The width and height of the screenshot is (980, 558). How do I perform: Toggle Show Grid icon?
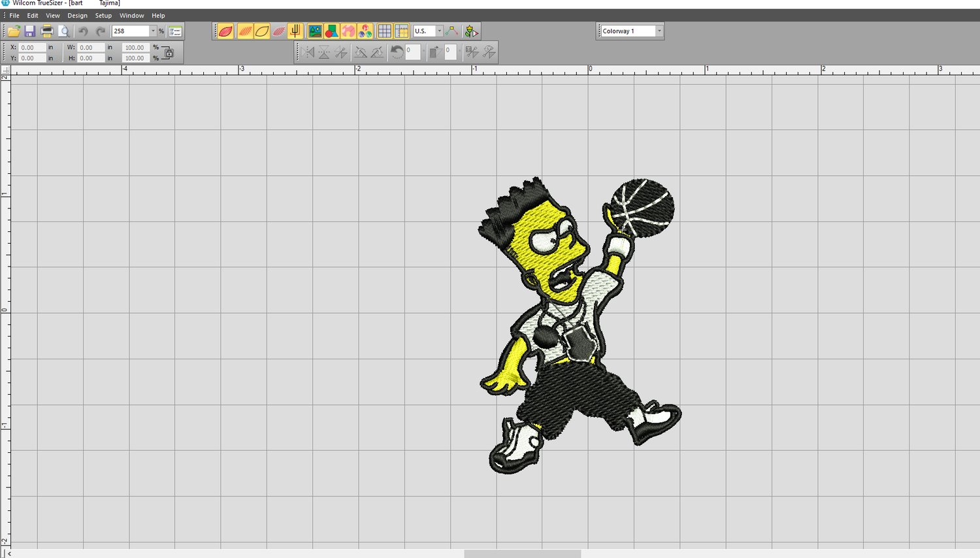pyautogui.click(x=385, y=31)
